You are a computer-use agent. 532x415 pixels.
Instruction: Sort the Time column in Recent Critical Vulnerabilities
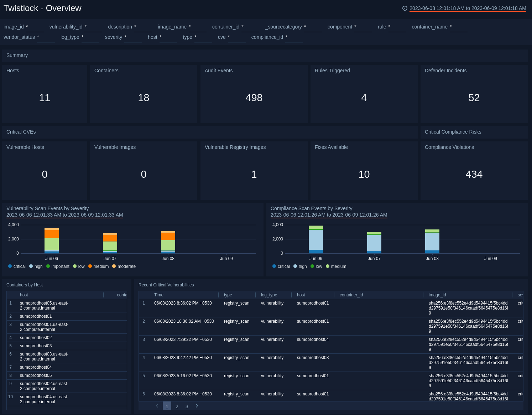click(159, 295)
